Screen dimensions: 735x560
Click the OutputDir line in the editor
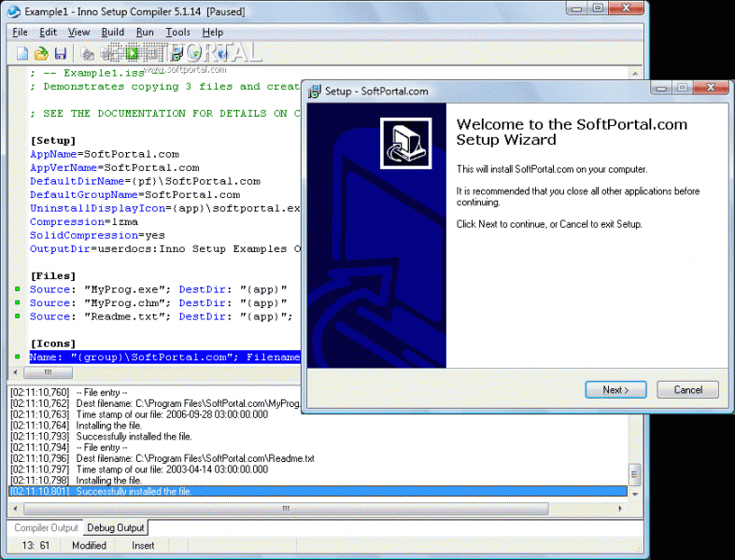(x=165, y=249)
